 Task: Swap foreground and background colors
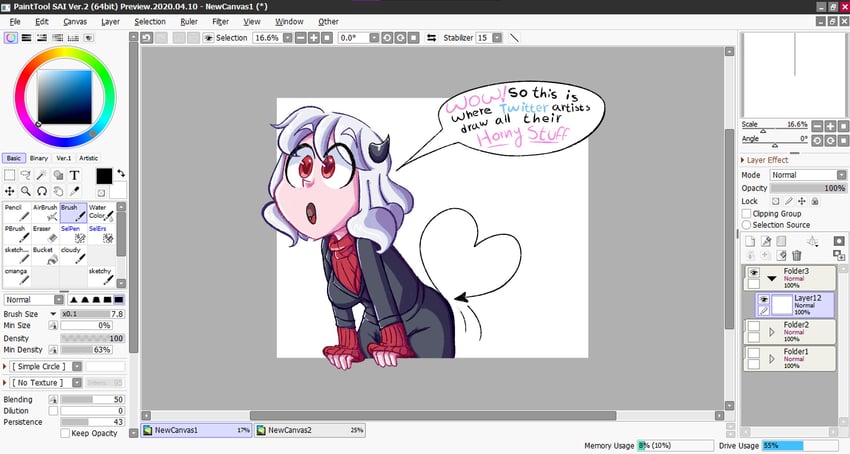click(x=121, y=173)
